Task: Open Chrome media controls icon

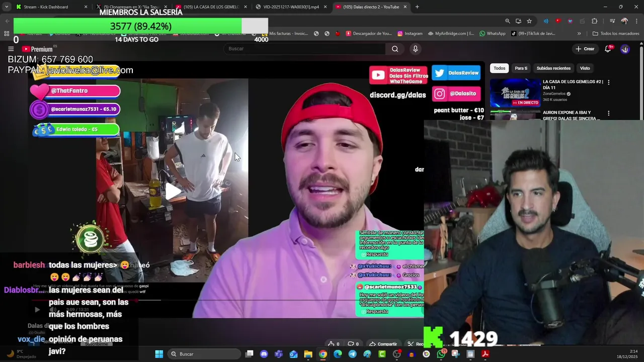Action: [x=612, y=21]
